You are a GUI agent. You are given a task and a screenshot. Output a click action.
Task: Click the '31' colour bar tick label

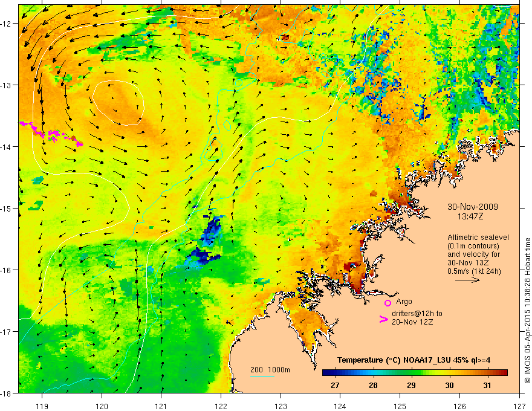tap(487, 386)
